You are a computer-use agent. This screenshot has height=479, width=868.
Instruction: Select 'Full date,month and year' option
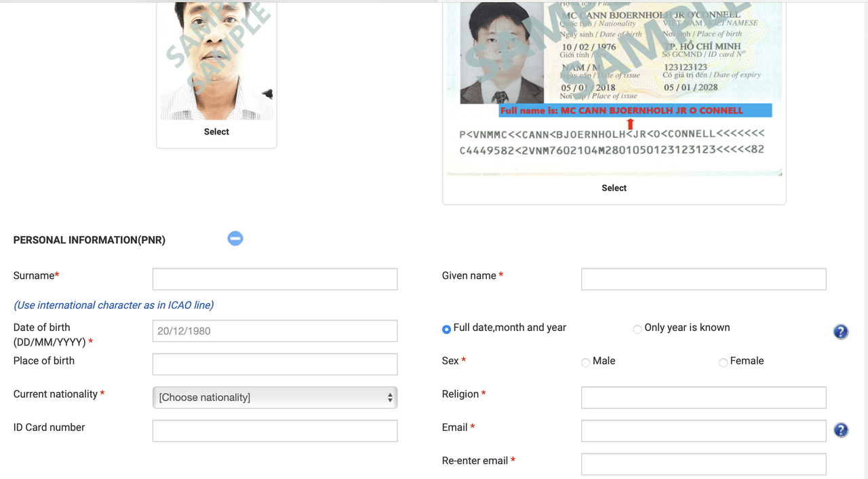coord(446,329)
